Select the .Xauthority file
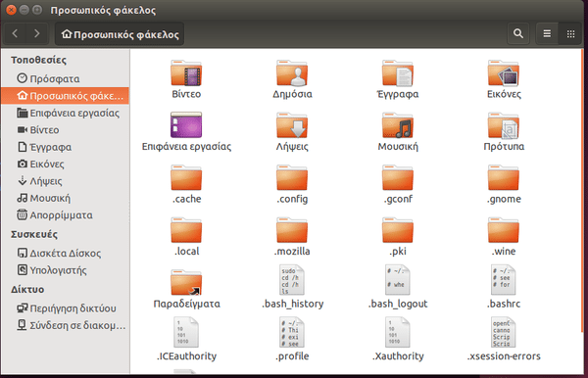588x378 pixels. point(398,332)
